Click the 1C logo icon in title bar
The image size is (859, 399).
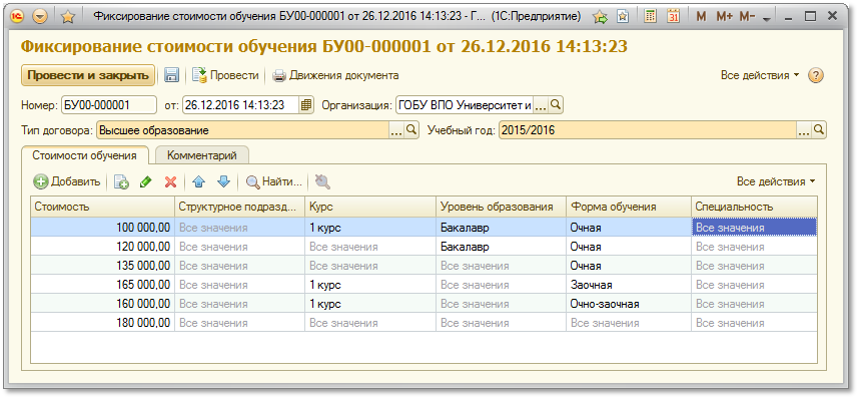(18, 16)
